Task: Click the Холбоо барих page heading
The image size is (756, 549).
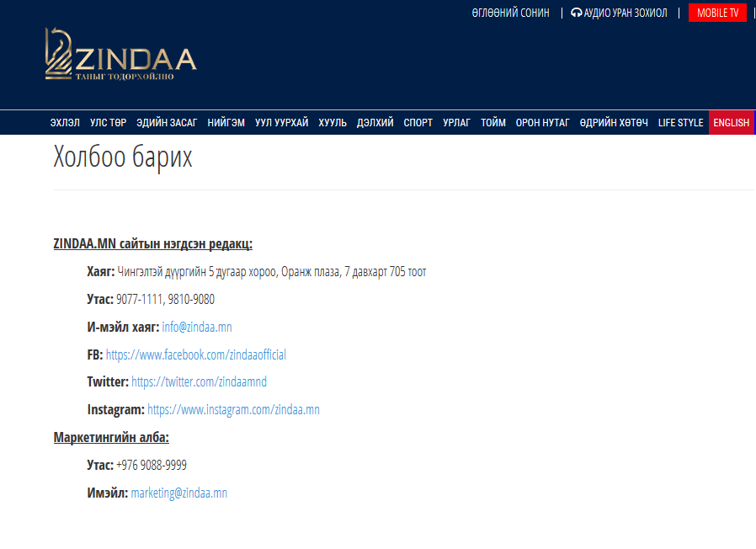Action: pos(123,157)
